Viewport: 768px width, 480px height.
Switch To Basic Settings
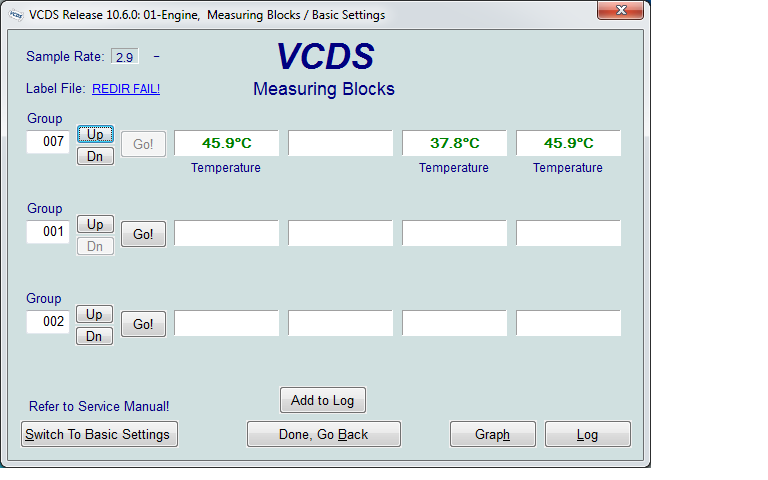coord(99,434)
